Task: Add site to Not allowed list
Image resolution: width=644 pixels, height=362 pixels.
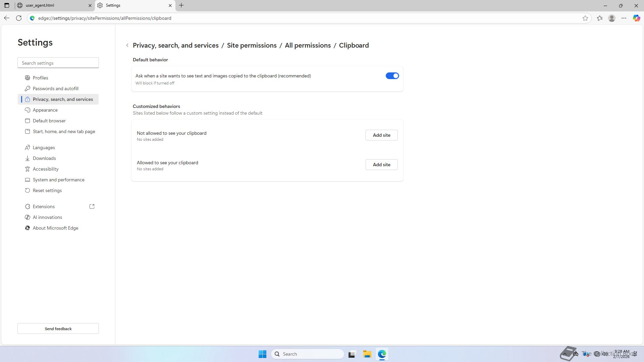Action: (381, 135)
